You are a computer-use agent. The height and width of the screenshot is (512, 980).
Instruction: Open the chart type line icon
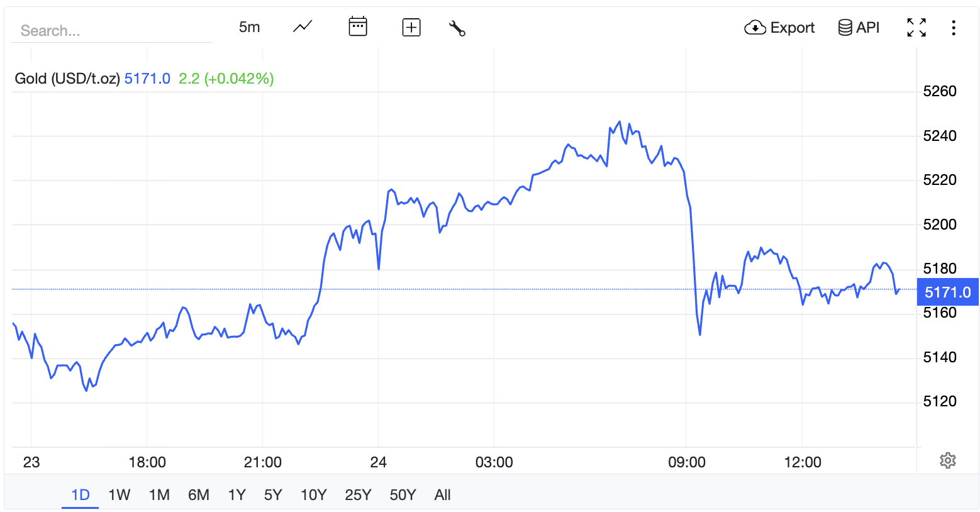[303, 27]
